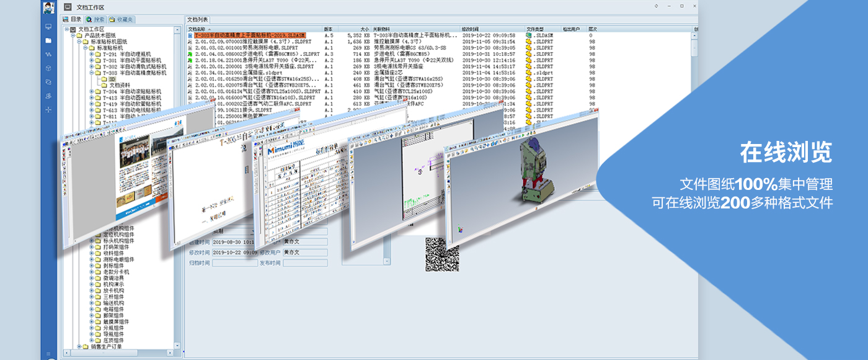868x360 pixels.
Task: Click the pin icon in title bar
Action: 657,6
